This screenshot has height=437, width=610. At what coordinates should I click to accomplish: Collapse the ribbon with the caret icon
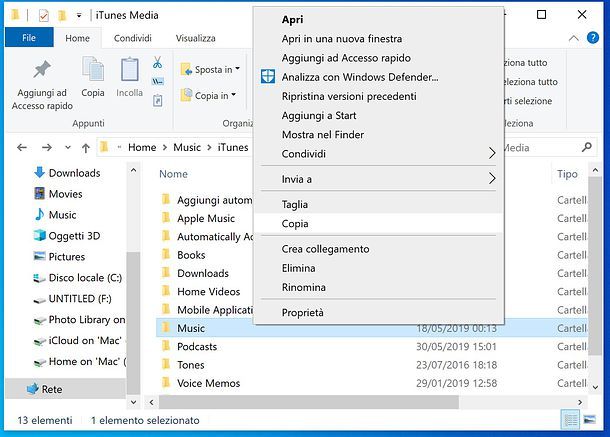573,38
